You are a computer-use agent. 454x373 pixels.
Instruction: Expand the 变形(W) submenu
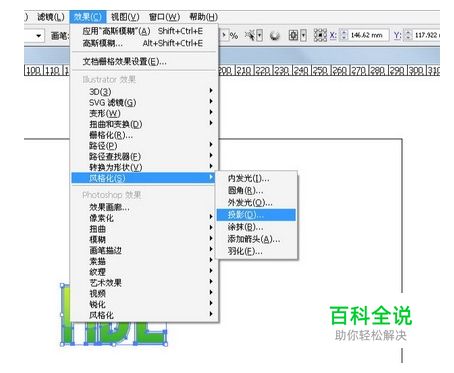[x=144, y=113]
